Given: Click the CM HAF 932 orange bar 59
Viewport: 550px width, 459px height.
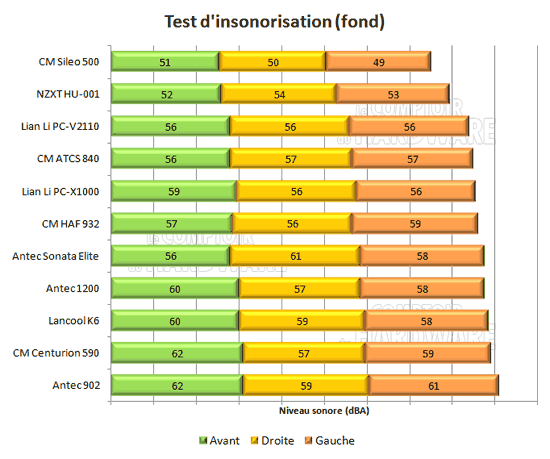Looking at the screenshot, I should pyautogui.click(x=415, y=223).
